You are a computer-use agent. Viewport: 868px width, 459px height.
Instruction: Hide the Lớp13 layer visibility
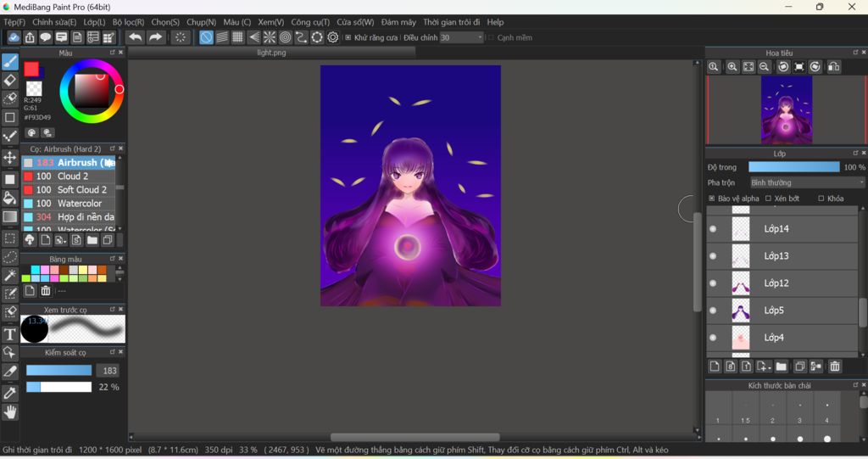click(x=713, y=256)
